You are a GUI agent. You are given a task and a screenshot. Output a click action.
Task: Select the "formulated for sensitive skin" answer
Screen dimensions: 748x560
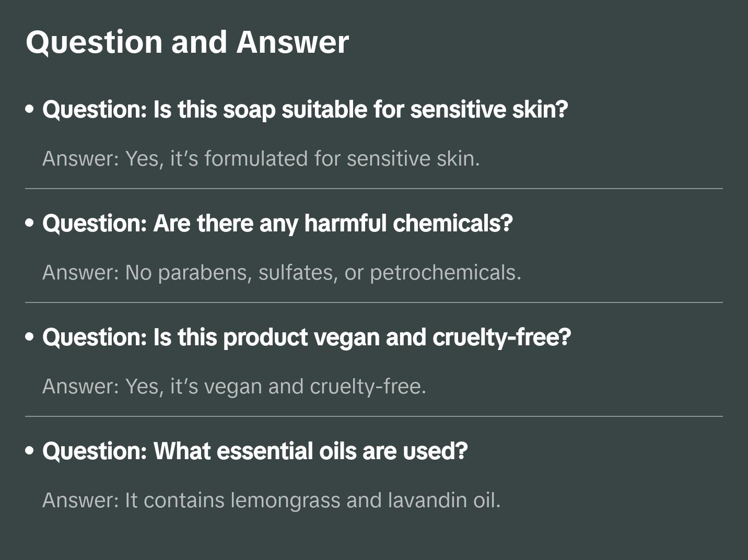(x=261, y=159)
